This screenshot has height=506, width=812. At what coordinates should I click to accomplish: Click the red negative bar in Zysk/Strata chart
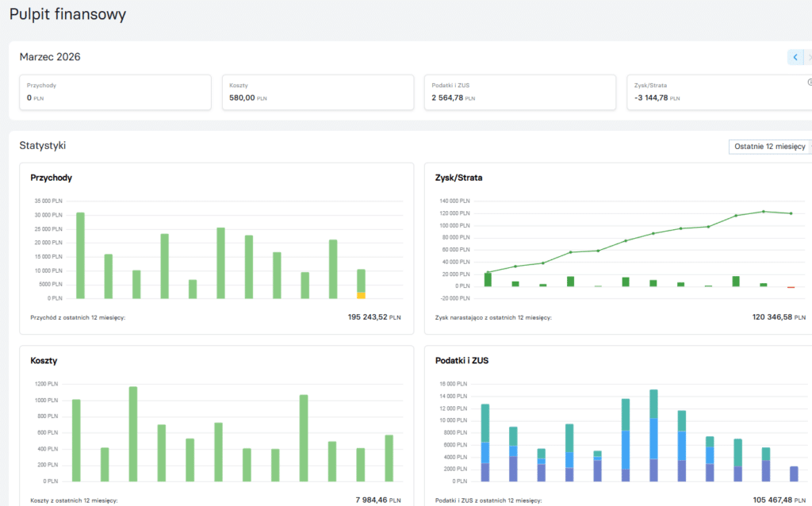(x=791, y=287)
